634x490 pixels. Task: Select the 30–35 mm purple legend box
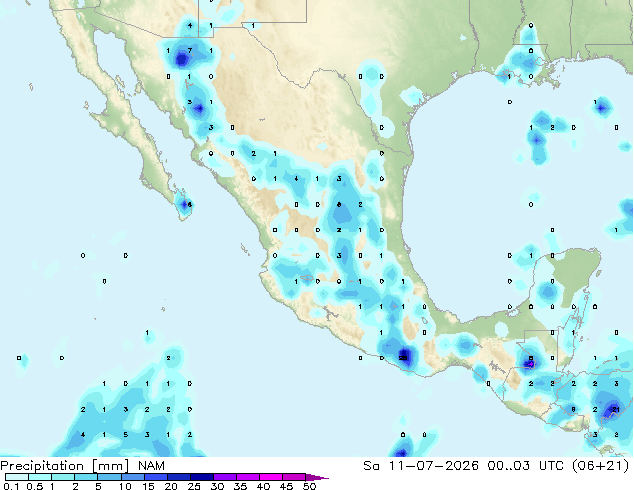[x=224, y=477]
